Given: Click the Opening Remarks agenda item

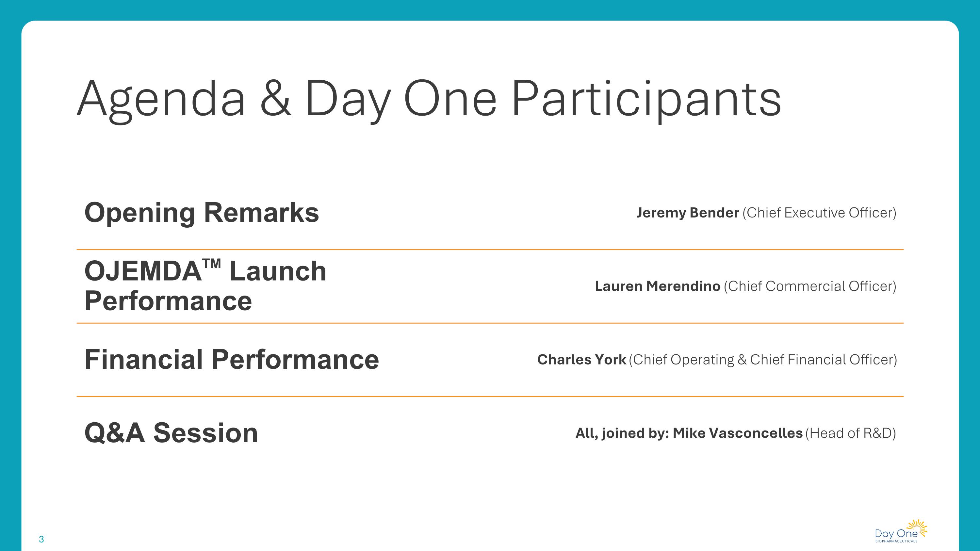Looking at the screenshot, I should [x=202, y=212].
